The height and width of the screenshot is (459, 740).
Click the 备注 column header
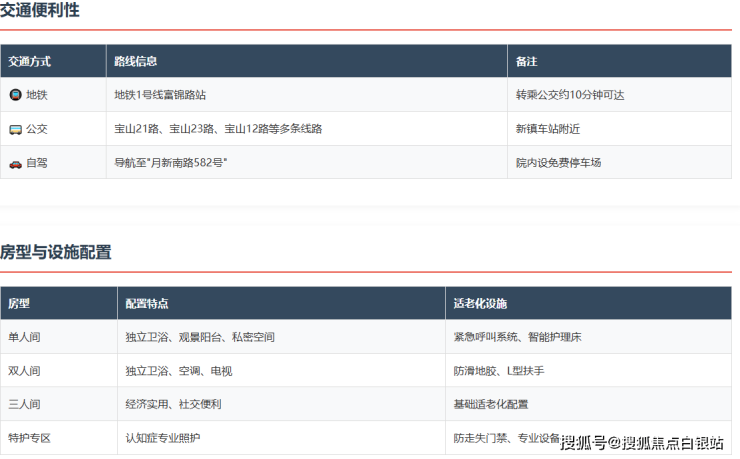click(x=526, y=61)
